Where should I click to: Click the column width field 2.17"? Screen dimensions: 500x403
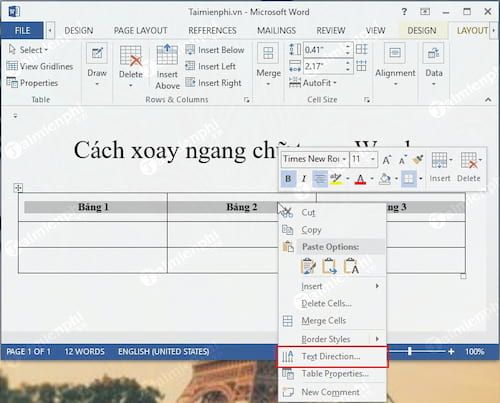[x=323, y=66]
